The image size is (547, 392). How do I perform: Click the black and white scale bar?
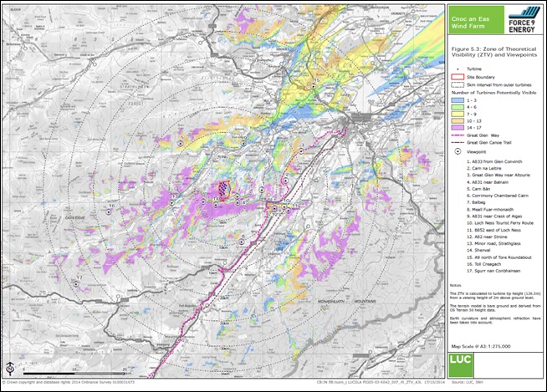tap(74, 374)
